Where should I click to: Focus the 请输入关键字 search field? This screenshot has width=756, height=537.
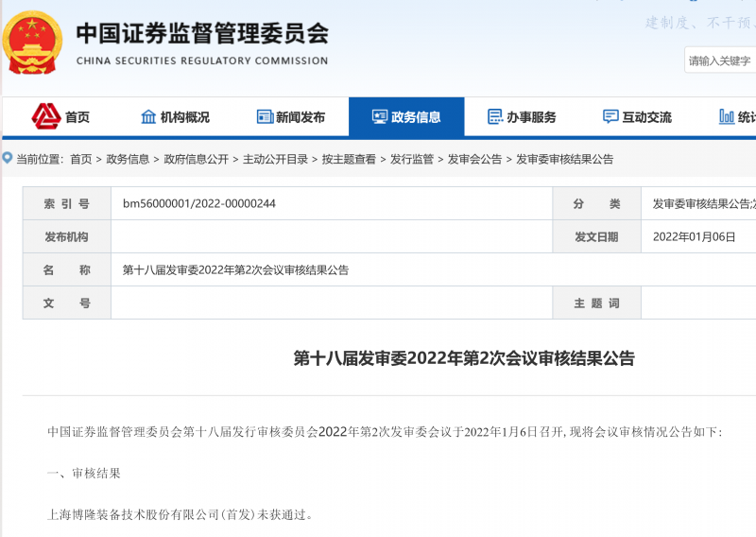[x=720, y=61]
